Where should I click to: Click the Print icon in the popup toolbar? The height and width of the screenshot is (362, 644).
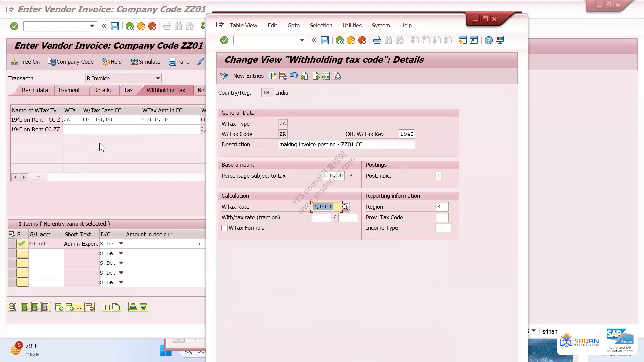tap(377, 41)
